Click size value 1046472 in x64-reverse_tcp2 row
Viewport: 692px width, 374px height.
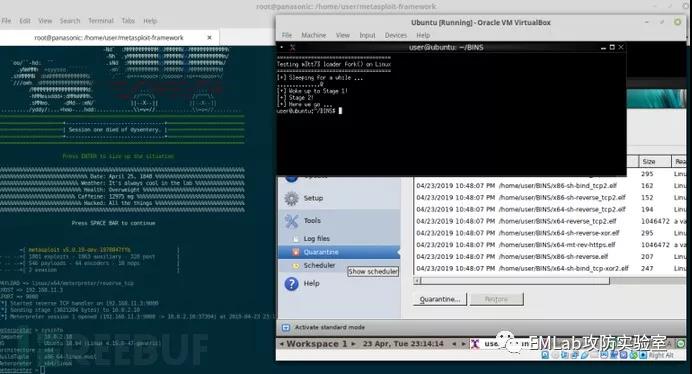coord(655,221)
